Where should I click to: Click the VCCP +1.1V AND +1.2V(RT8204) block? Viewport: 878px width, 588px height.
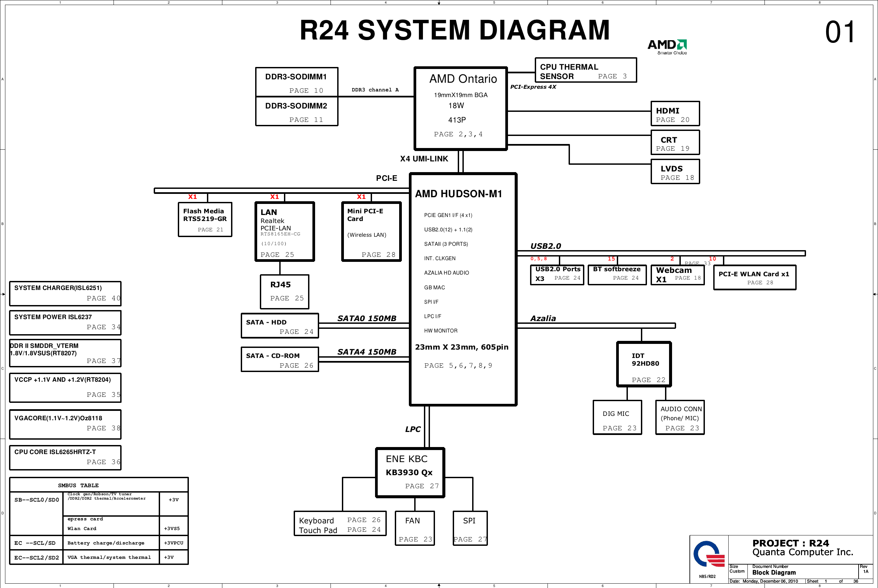pyautogui.click(x=65, y=388)
